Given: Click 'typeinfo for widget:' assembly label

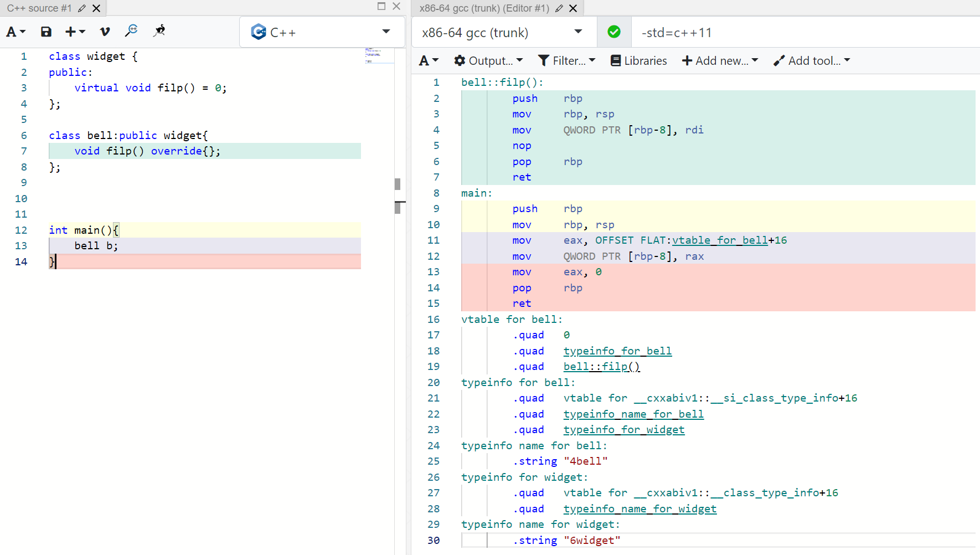Looking at the screenshot, I should [x=525, y=477].
